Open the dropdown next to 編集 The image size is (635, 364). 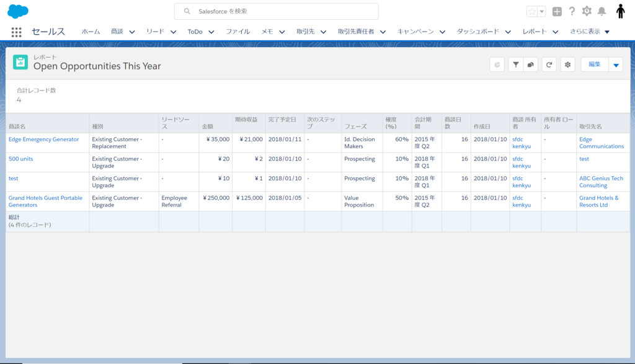pyautogui.click(x=616, y=64)
